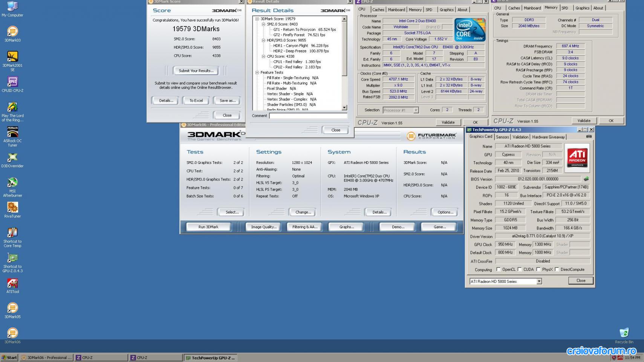The width and height of the screenshot is (644, 362).
Task: Open Play The Lord of the Rings shortcut
Action: tap(12, 112)
